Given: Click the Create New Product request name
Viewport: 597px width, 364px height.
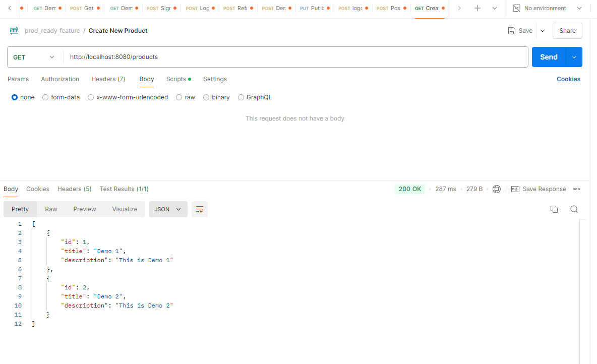Looking at the screenshot, I should tap(118, 31).
